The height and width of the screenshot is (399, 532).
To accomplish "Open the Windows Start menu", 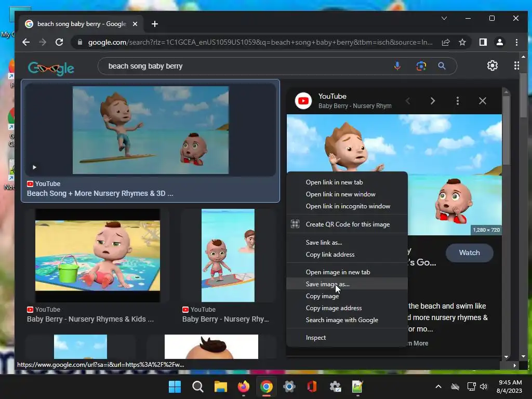I will coord(175,387).
